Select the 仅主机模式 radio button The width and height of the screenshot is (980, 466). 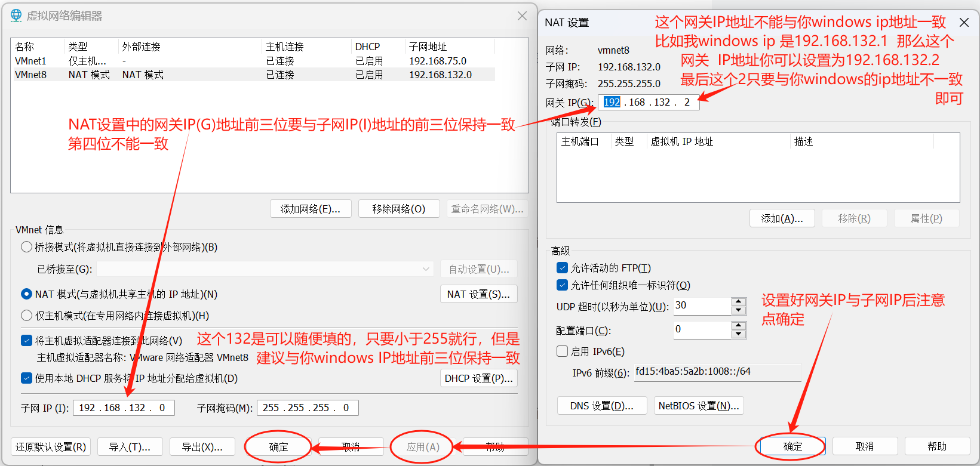pos(26,316)
